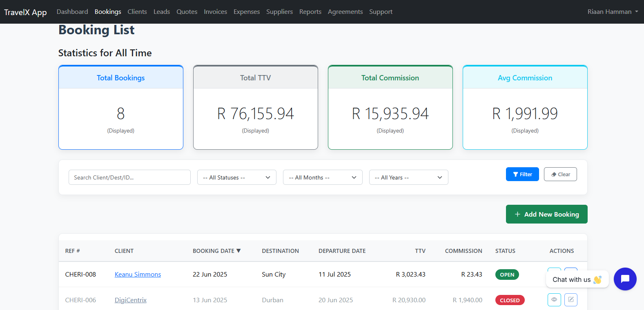The height and width of the screenshot is (310, 644).
Task: Open Keanu Simmons client link
Action: point(138,275)
